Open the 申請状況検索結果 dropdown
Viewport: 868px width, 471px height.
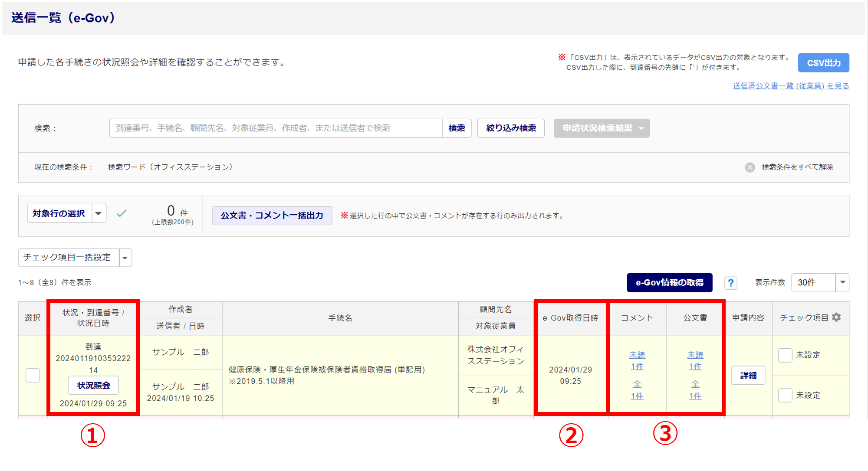pos(601,128)
